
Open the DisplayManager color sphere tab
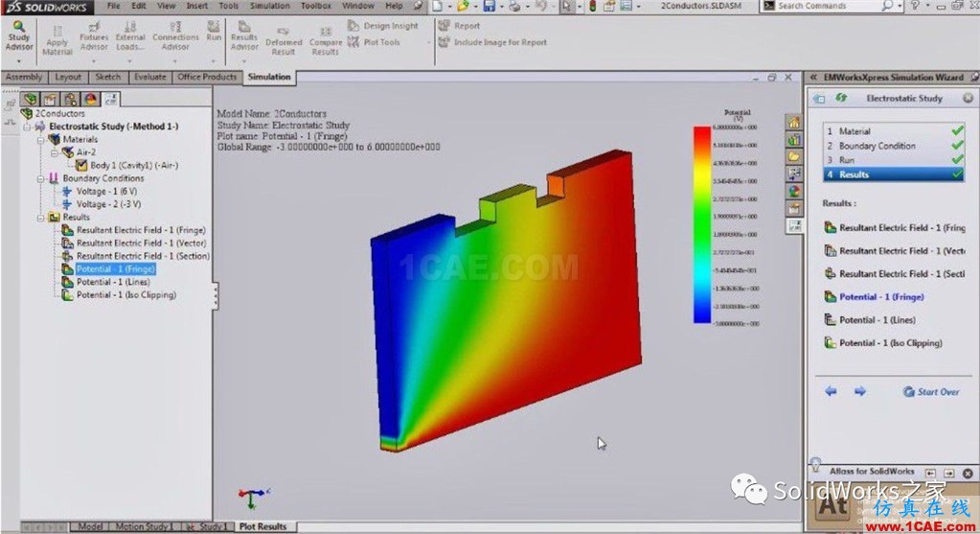tap(91, 99)
